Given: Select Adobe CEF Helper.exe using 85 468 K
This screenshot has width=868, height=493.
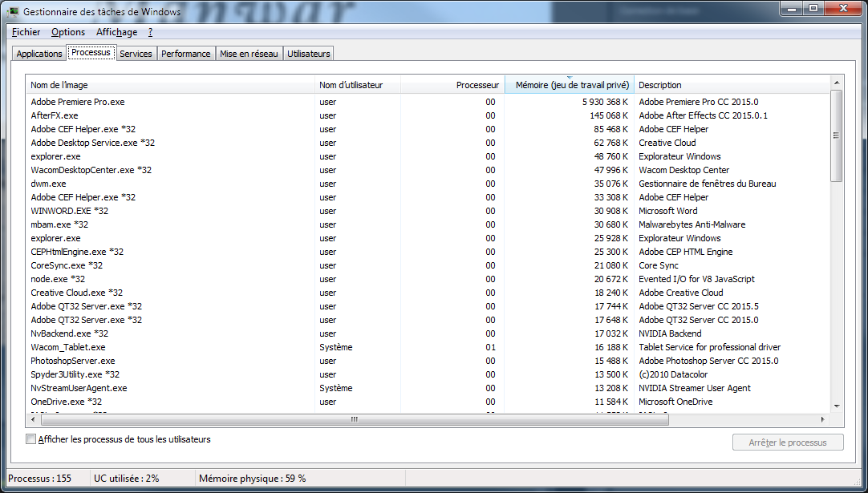Looking at the screenshot, I should point(428,129).
